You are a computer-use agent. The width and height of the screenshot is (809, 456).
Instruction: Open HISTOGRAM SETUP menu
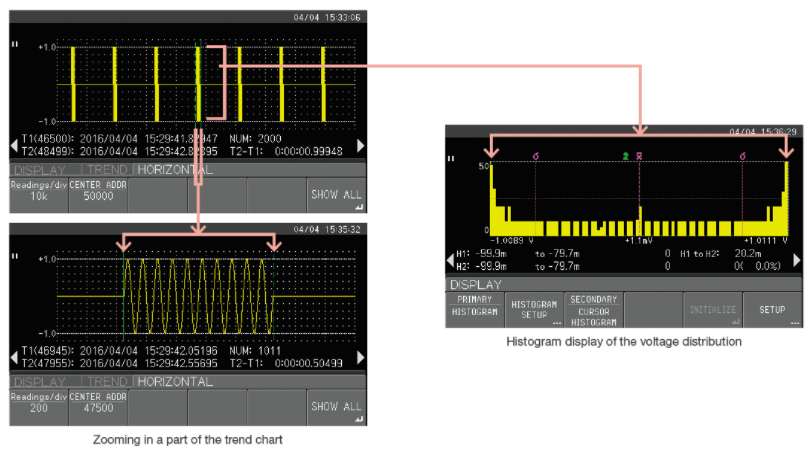click(x=534, y=310)
